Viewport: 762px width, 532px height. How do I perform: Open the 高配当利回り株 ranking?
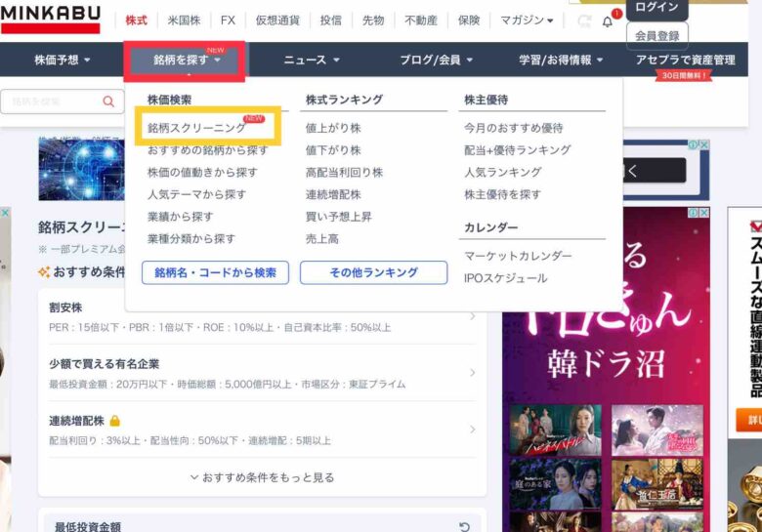[344, 173]
